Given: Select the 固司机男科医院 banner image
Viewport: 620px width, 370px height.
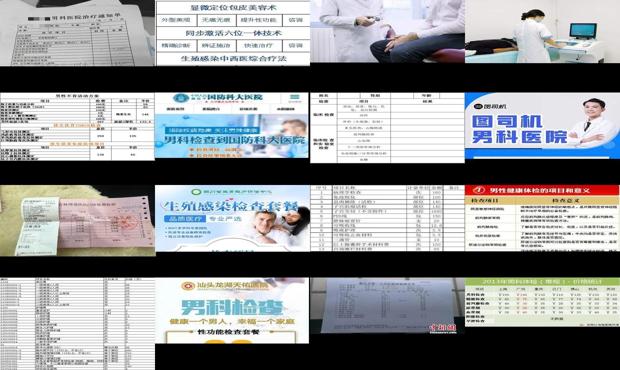Looking at the screenshot, I should tap(542, 126).
